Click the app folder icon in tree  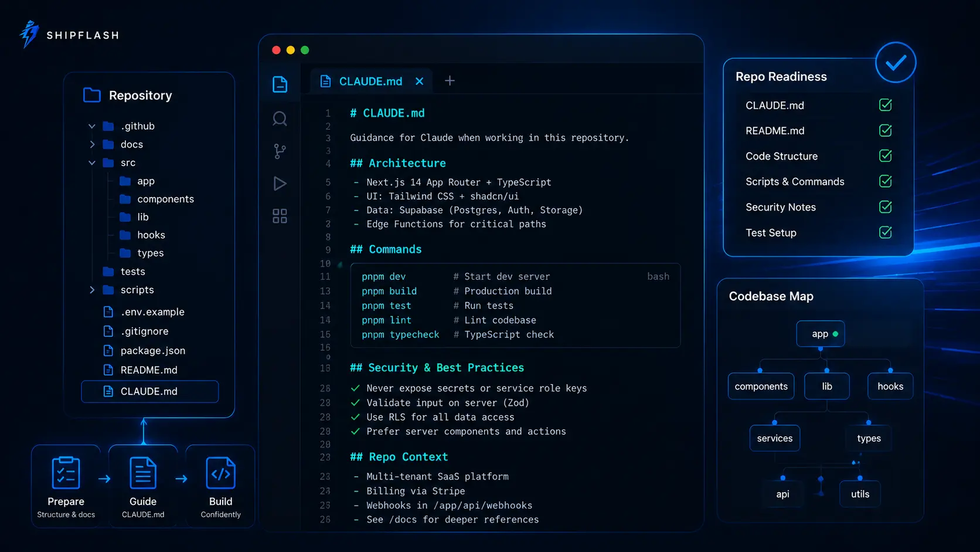125,181
